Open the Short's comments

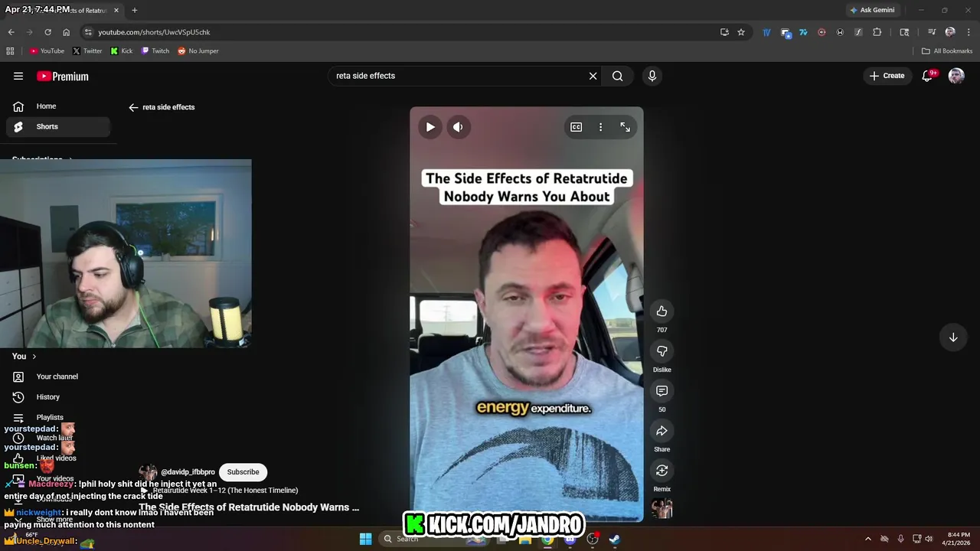click(x=661, y=391)
